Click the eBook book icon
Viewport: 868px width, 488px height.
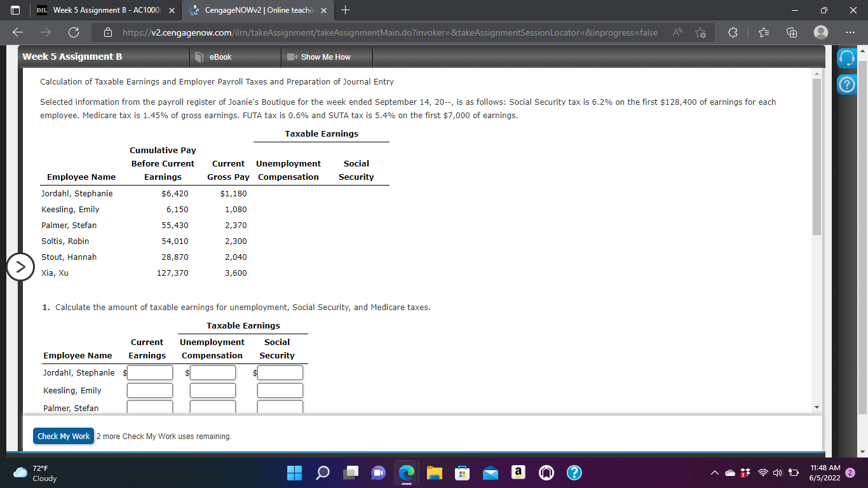click(200, 56)
